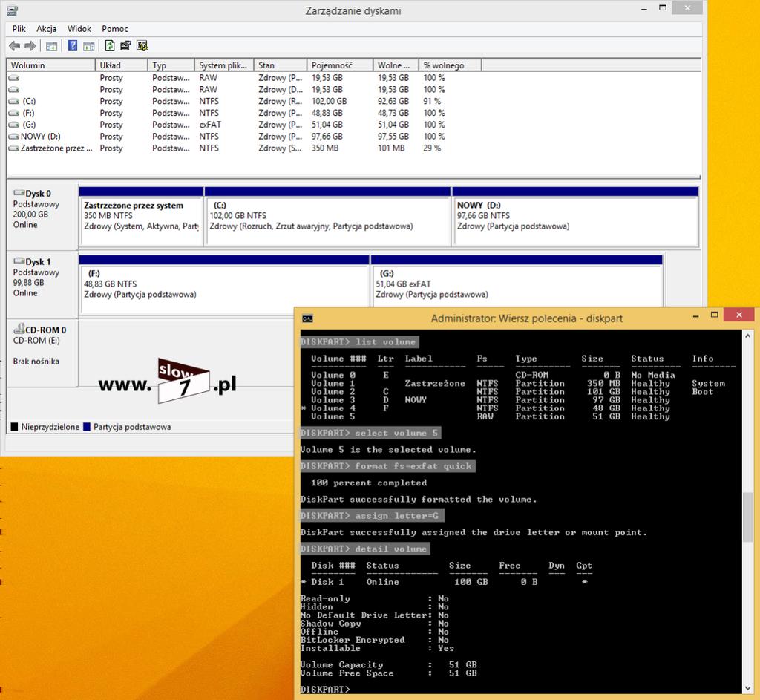
Task: Select the Zastrzeżone przez system partition block
Action: pos(141,216)
